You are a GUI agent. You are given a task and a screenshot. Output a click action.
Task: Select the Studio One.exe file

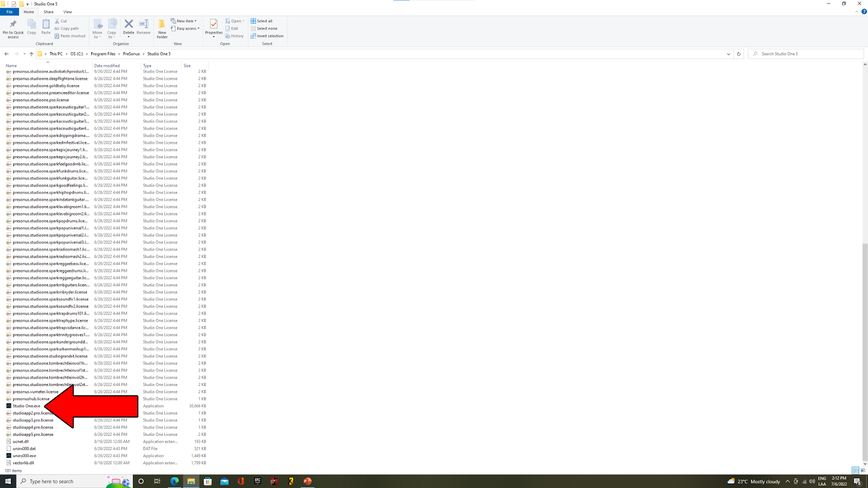tap(26, 406)
